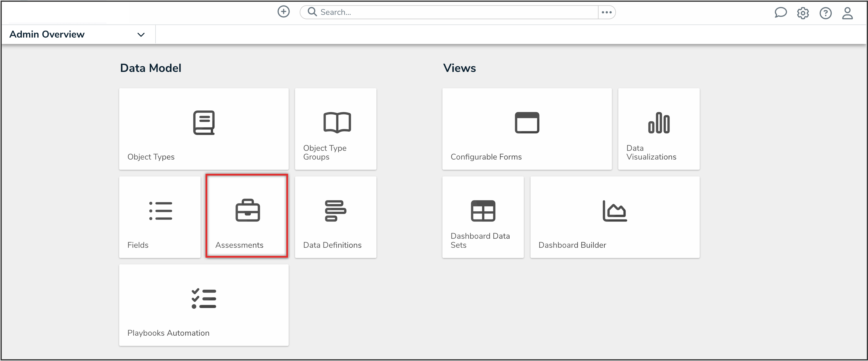Click the Assessments briefcase icon
868x361 pixels.
(247, 210)
